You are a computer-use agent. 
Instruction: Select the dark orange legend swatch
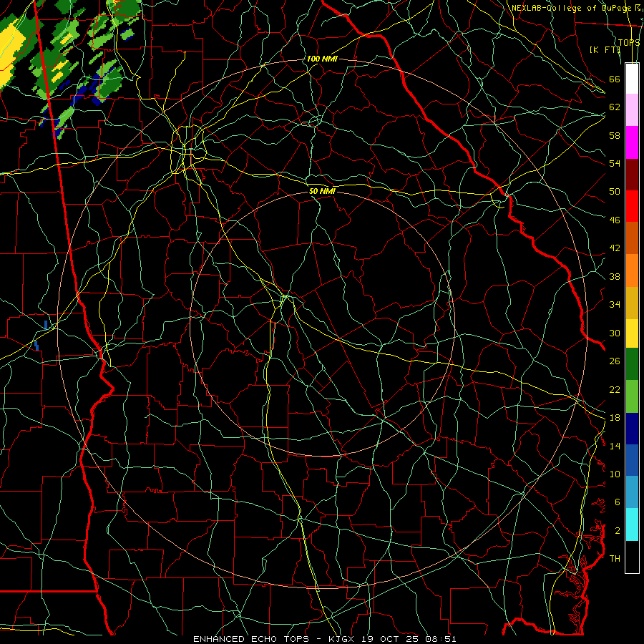tap(632, 238)
